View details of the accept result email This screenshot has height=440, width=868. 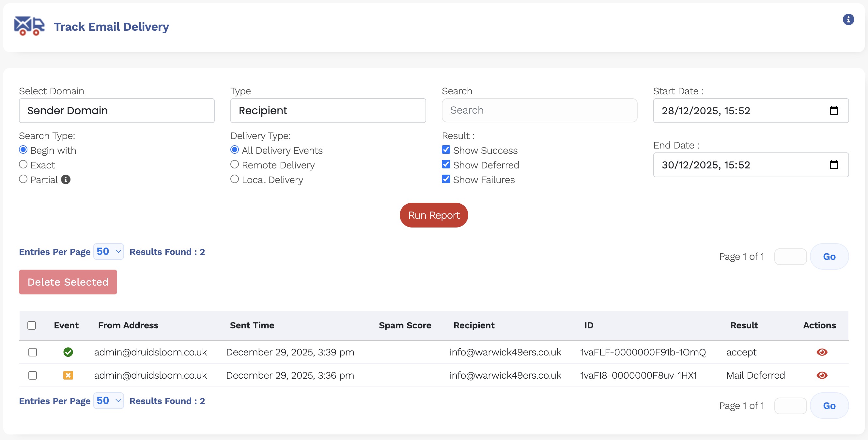point(822,352)
